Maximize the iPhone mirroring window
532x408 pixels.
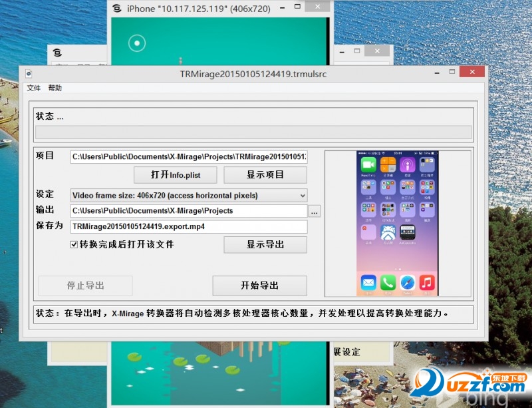[x=297, y=7]
